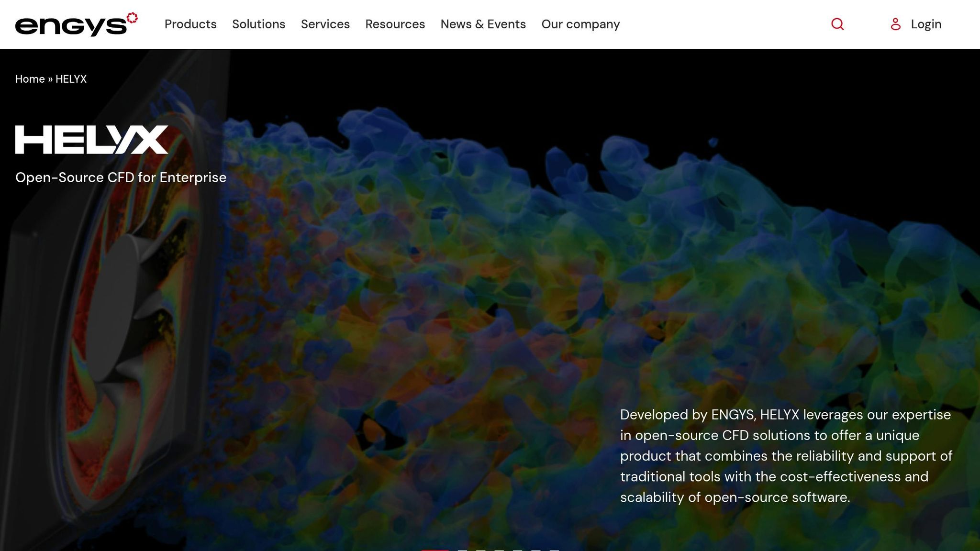Click the colorful turbulence visualization background
The image size is (980, 551).
(x=479, y=239)
